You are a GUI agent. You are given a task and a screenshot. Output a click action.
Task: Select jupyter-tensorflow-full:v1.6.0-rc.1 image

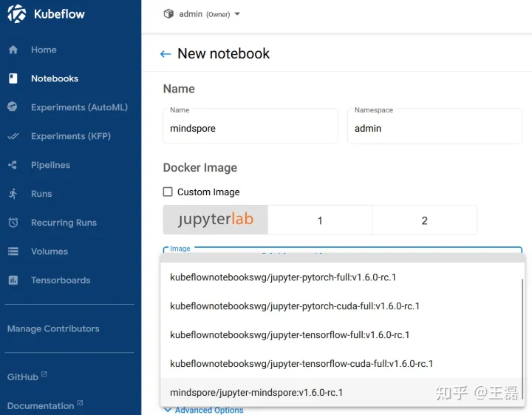pos(341,335)
